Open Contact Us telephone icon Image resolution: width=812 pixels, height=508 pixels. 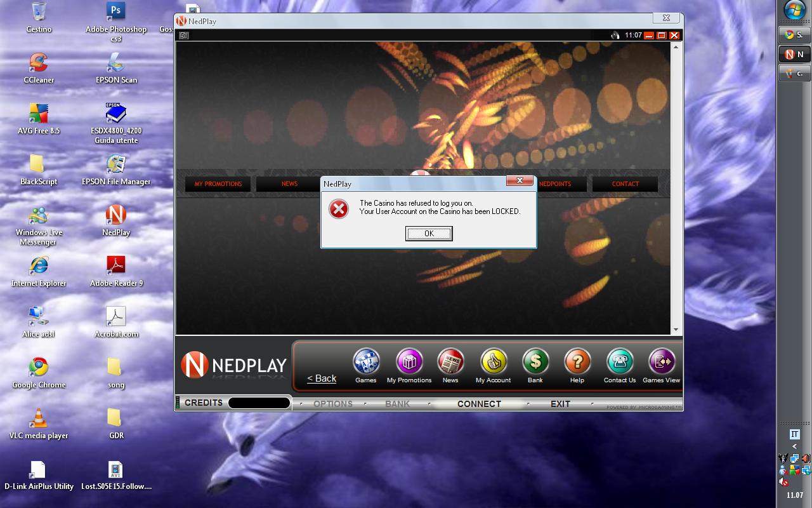(x=620, y=362)
